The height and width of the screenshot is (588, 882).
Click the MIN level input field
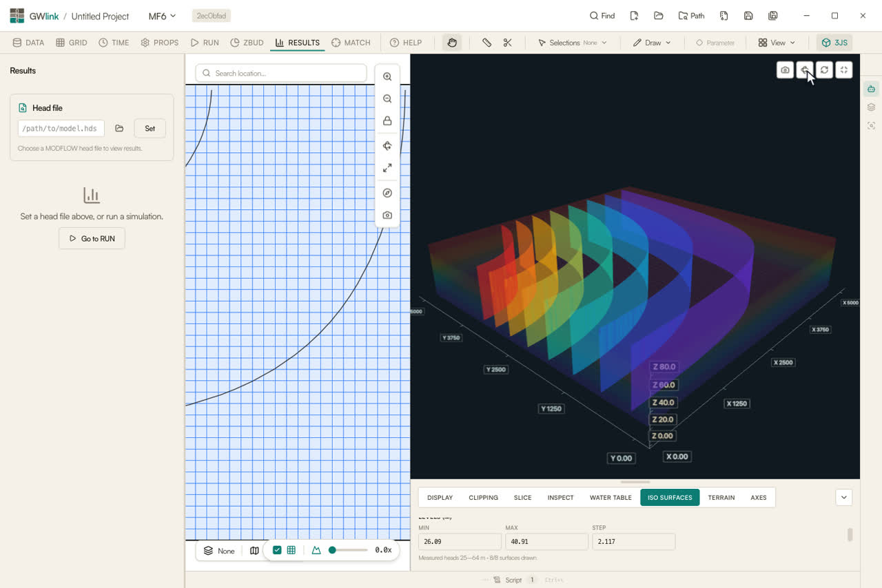[460, 541]
